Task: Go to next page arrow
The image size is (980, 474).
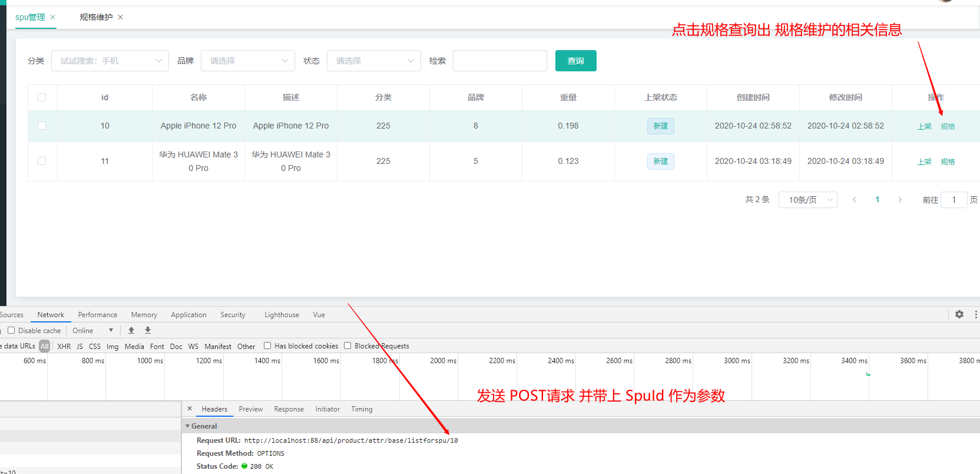Action: pyautogui.click(x=900, y=200)
